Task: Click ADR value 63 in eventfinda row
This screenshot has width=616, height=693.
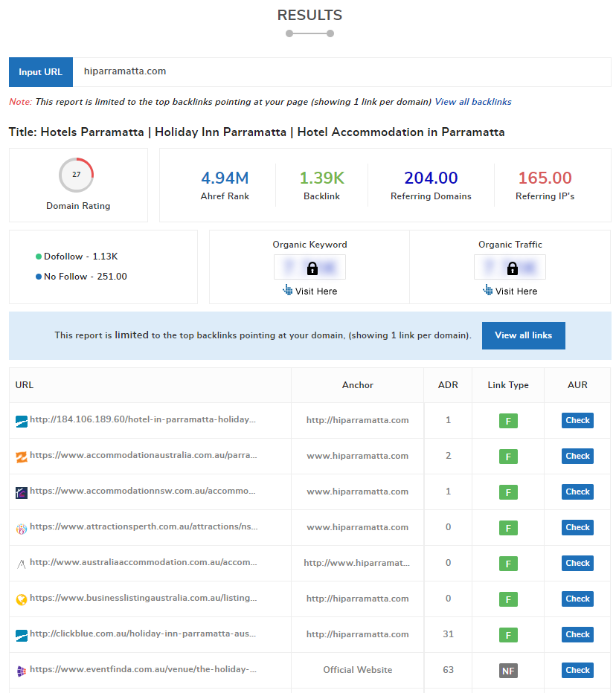Action: (448, 670)
